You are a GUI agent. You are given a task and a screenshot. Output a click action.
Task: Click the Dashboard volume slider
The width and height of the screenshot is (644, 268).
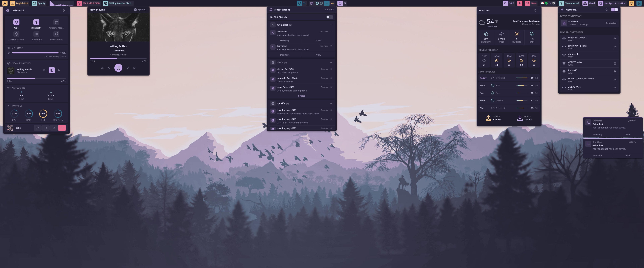click(35, 53)
